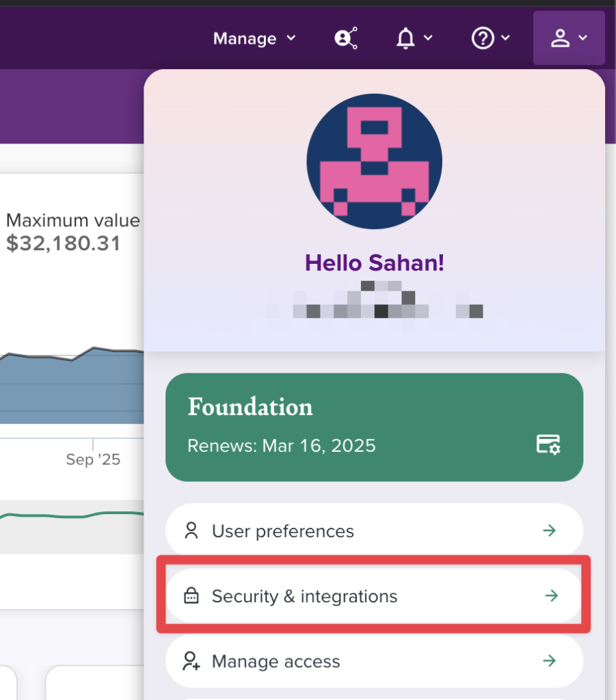Open User preferences menu item
This screenshot has width=616, height=700.
(283, 531)
